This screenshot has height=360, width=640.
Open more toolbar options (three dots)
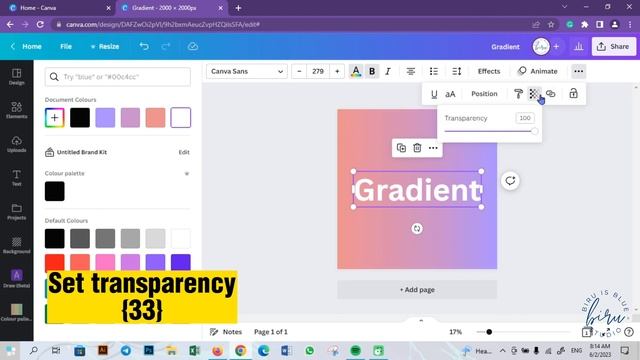578,71
